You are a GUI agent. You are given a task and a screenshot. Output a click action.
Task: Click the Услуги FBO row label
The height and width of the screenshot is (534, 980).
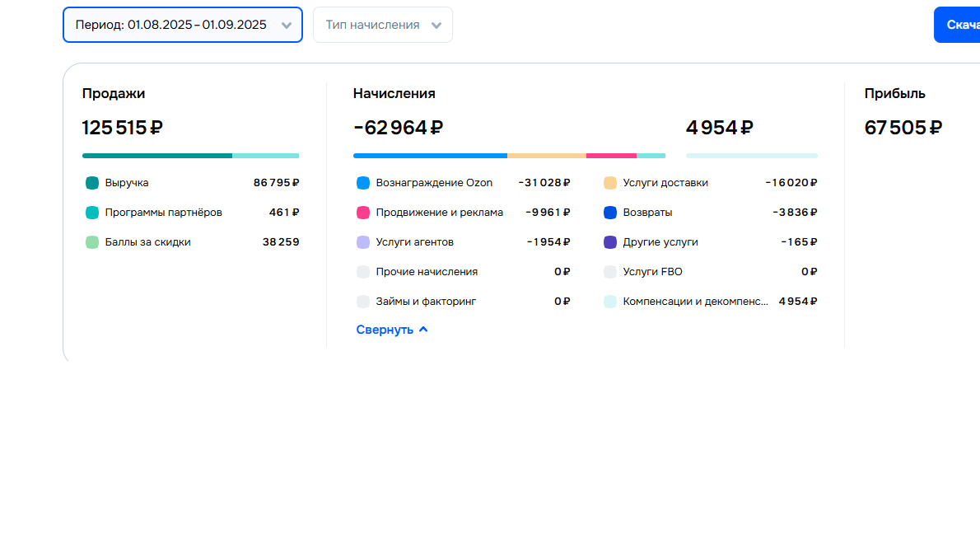coord(652,272)
